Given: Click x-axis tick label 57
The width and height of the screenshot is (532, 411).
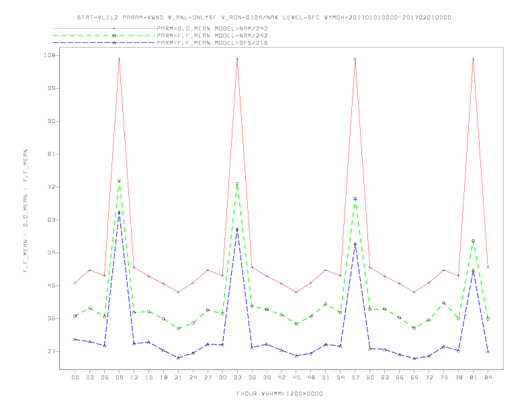Looking at the screenshot, I should point(355,377).
